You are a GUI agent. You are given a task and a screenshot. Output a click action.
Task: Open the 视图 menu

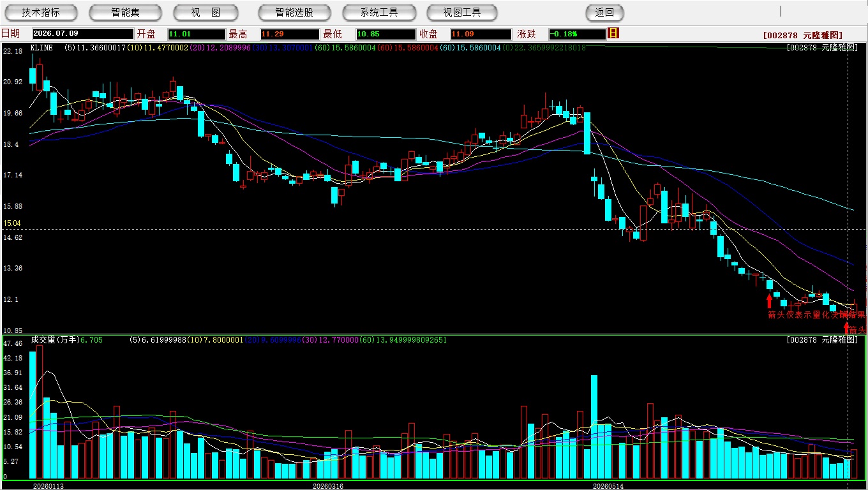pyautogui.click(x=206, y=12)
